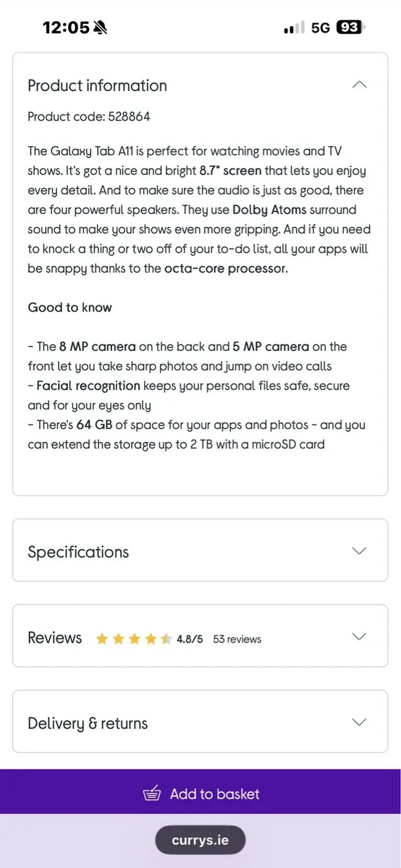The image size is (401, 868).
Task: Tap the 12:05 clock in status bar
Action: [66, 27]
